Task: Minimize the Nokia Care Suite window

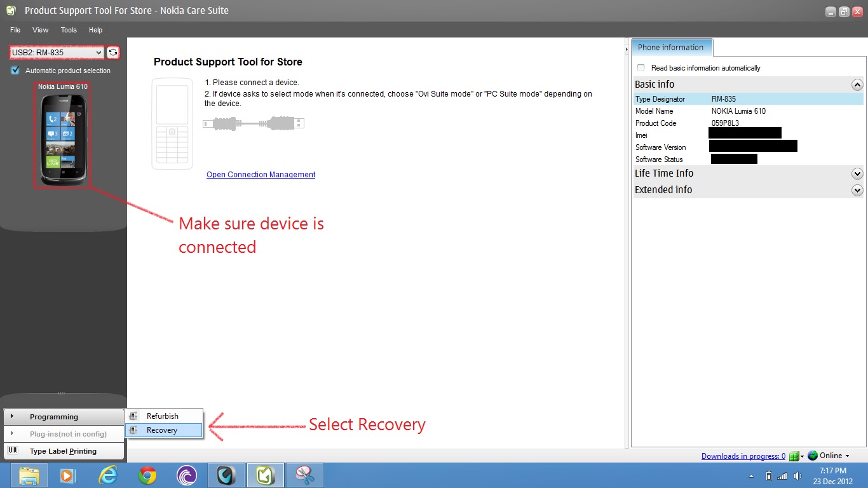Action: pos(831,11)
